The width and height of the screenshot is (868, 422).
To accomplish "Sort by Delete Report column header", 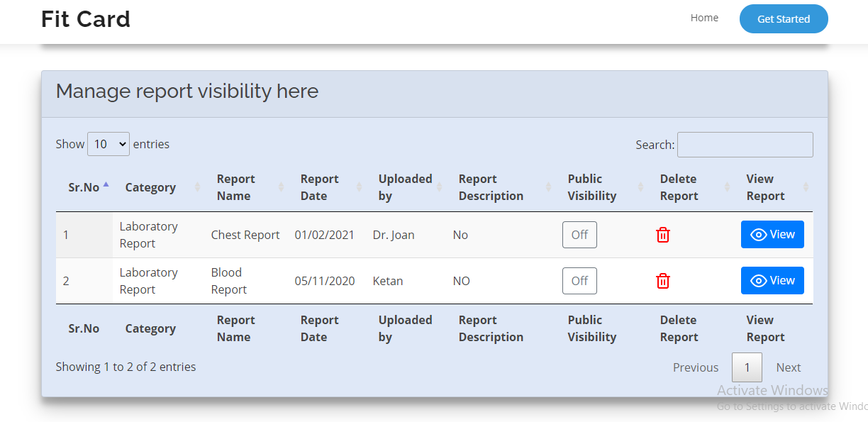I will pos(679,187).
